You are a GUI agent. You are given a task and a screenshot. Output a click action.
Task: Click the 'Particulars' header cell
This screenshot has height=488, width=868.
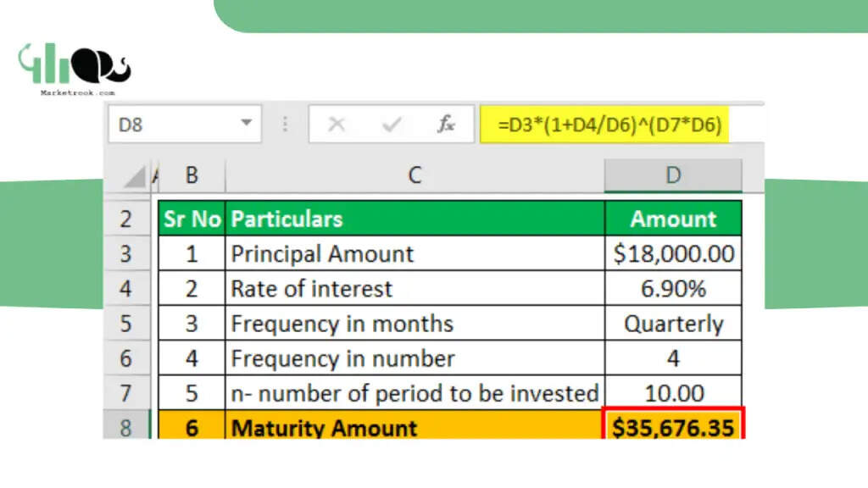tap(415, 219)
